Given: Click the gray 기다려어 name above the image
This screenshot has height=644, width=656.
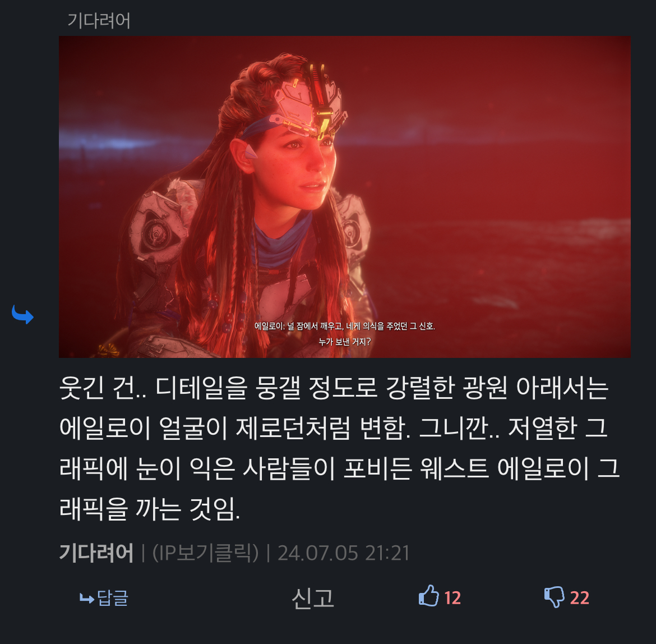Looking at the screenshot, I should tap(99, 21).
